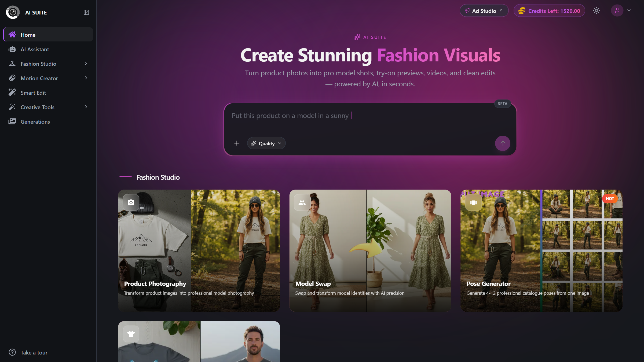
Task: Click the Creative Tools wand icon
Action: (x=12, y=107)
